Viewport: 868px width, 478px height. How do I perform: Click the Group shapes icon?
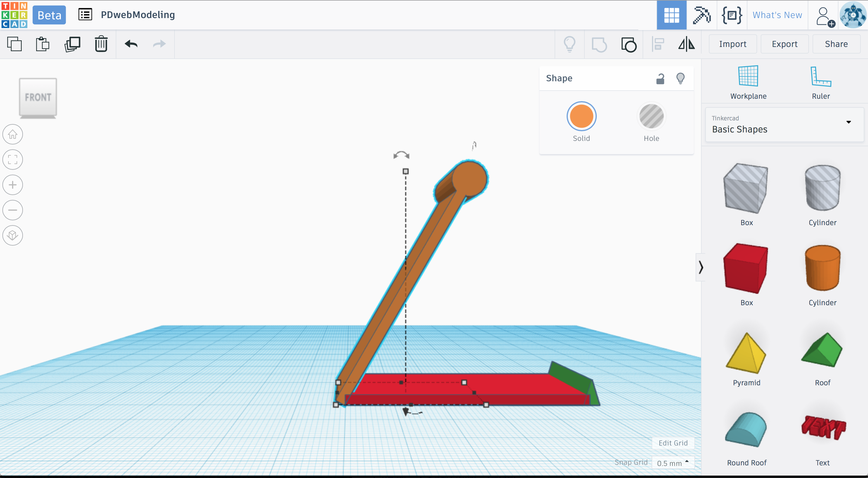point(599,44)
